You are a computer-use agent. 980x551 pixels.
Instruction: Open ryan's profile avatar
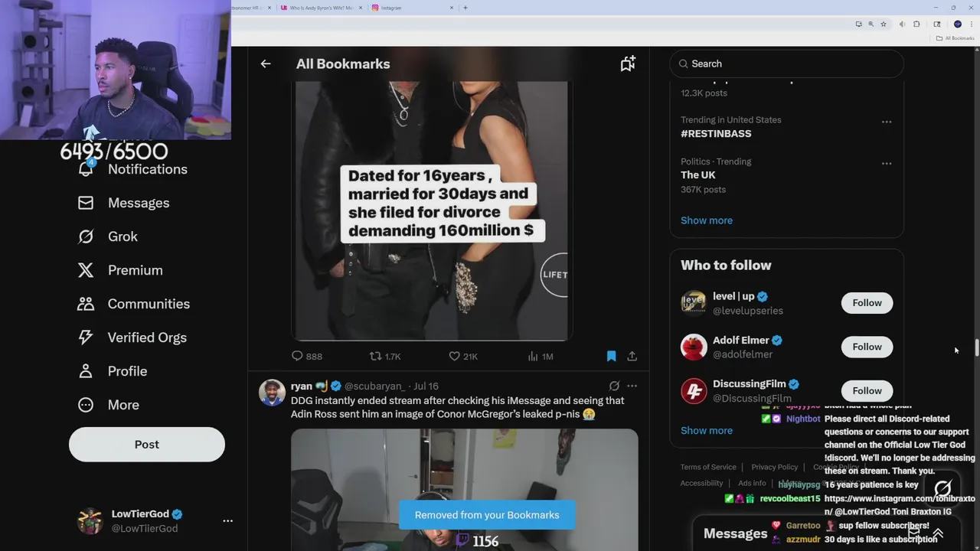[x=272, y=393]
